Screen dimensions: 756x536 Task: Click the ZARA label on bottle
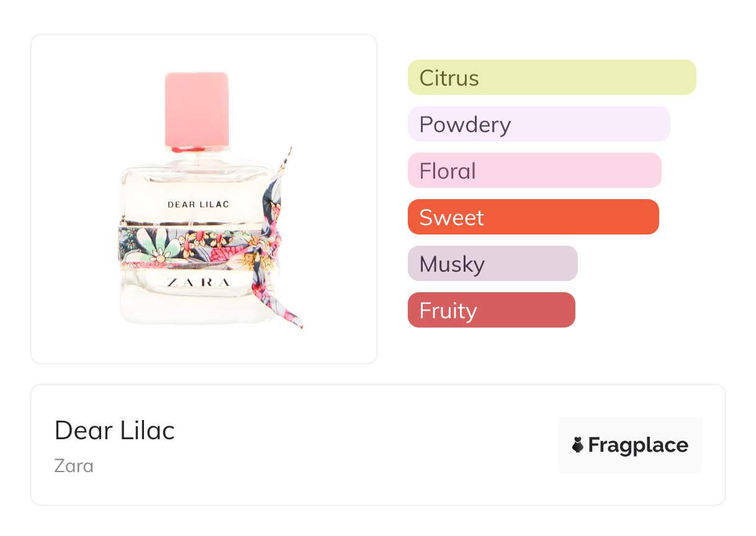[x=197, y=282]
